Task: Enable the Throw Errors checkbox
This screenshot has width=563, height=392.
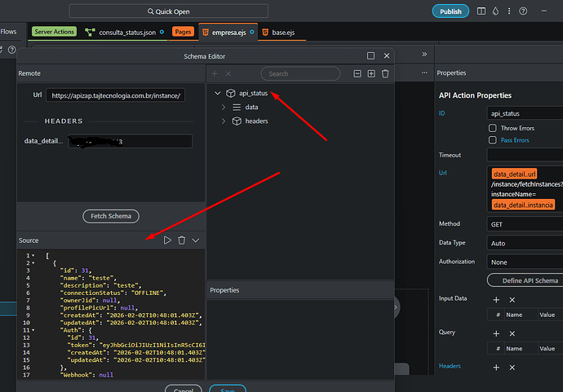Action: (x=492, y=128)
